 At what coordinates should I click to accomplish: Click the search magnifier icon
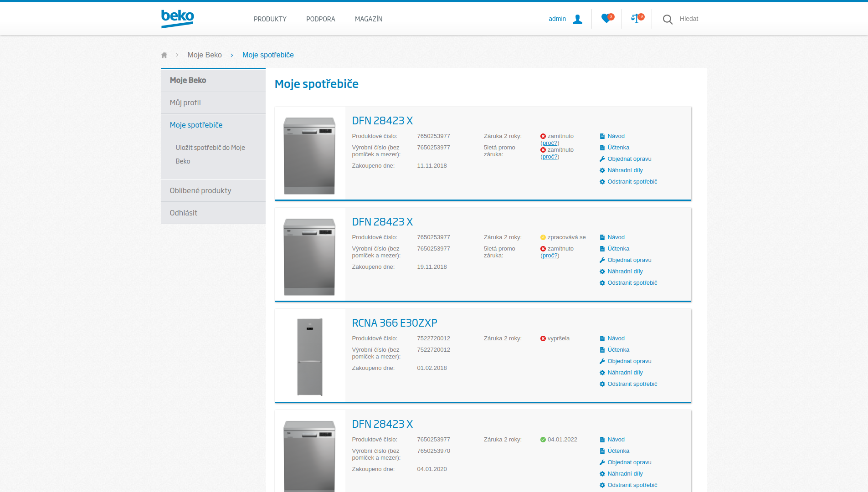tap(668, 19)
